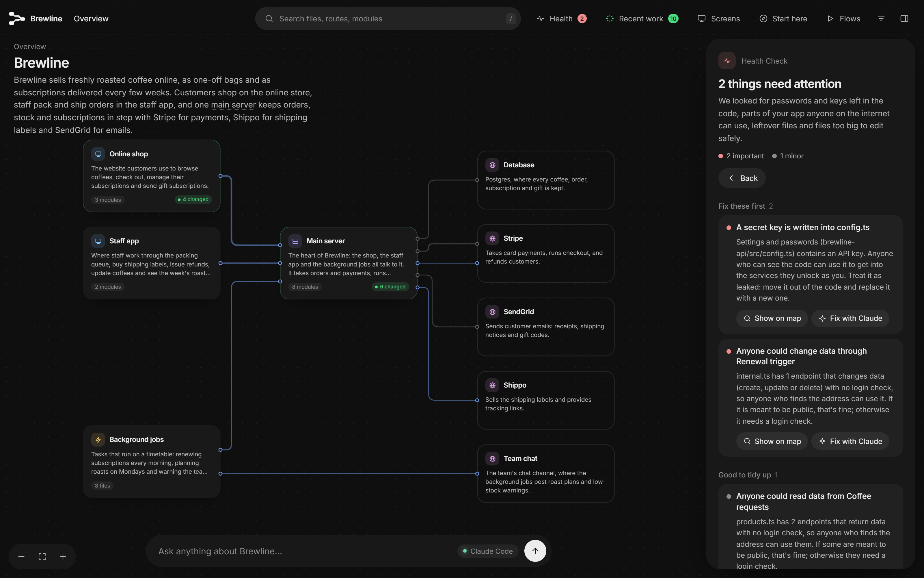Click the Stripe globe icon
The width and height of the screenshot is (924, 578).
point(492,238)
